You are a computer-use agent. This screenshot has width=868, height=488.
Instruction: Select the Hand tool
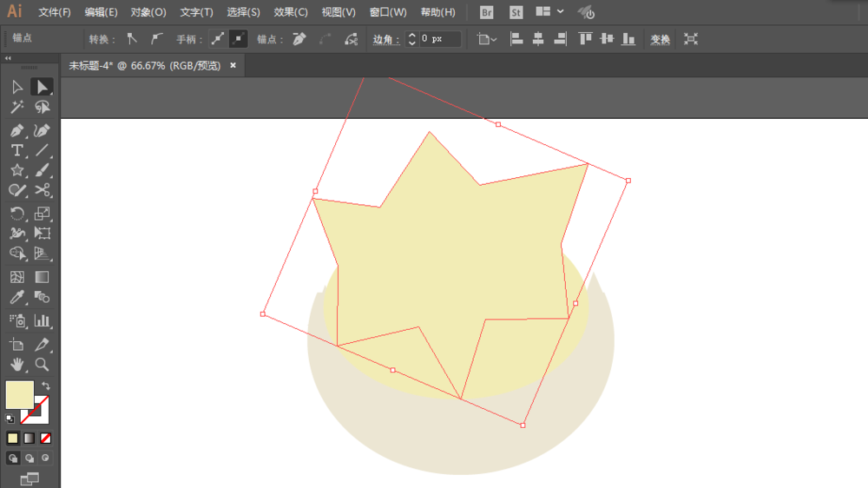click(17, 365)
